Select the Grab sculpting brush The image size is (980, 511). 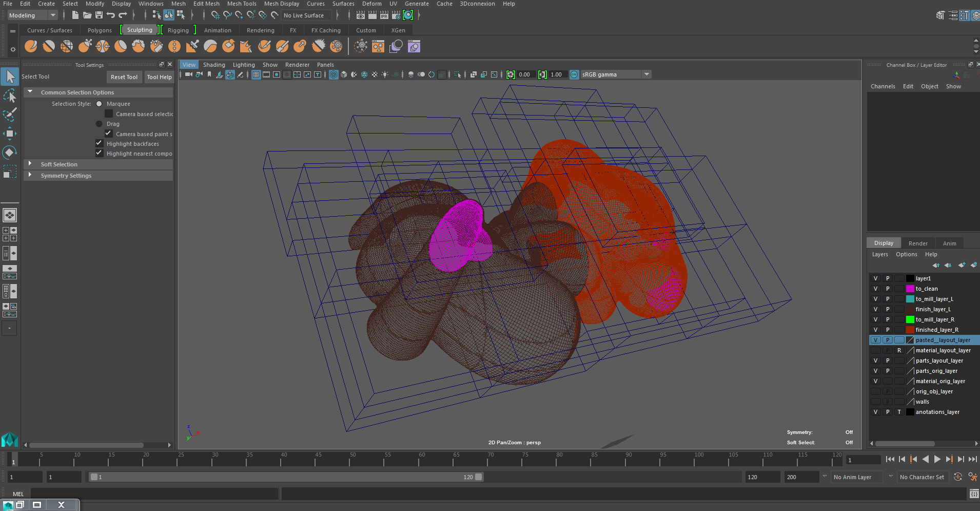click(85, 47)
